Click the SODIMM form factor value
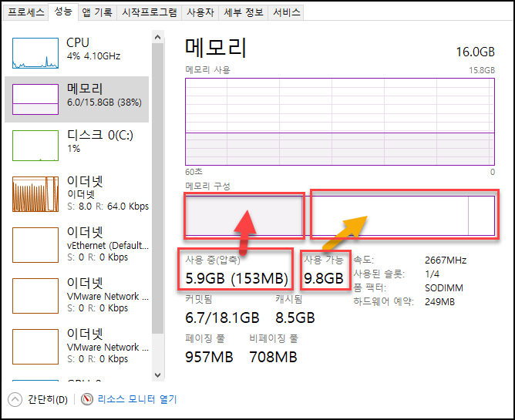This screenshot has height=420, width=515. (x=444, y=288)
